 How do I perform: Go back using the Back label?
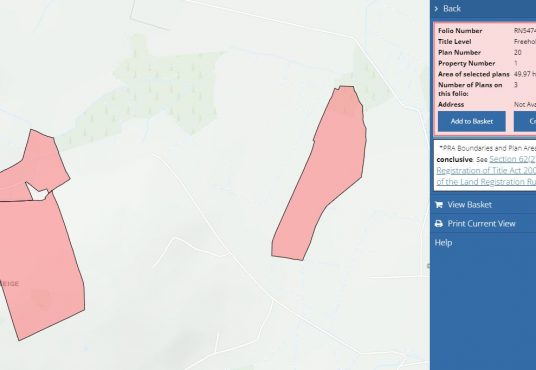click(x=452, y=9)
